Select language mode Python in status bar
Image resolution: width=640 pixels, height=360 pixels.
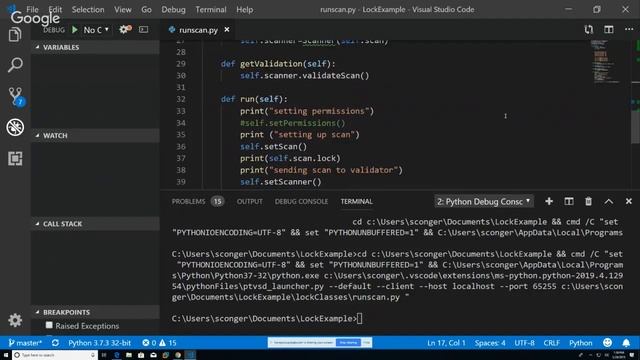click(580, 343)
